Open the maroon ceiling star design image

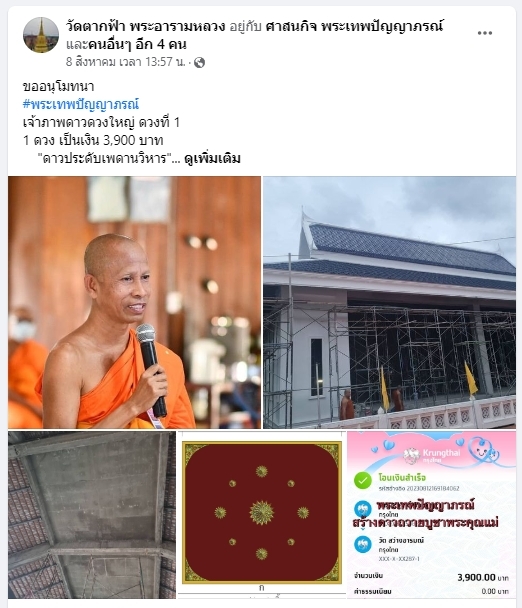(x=262, y=515)
